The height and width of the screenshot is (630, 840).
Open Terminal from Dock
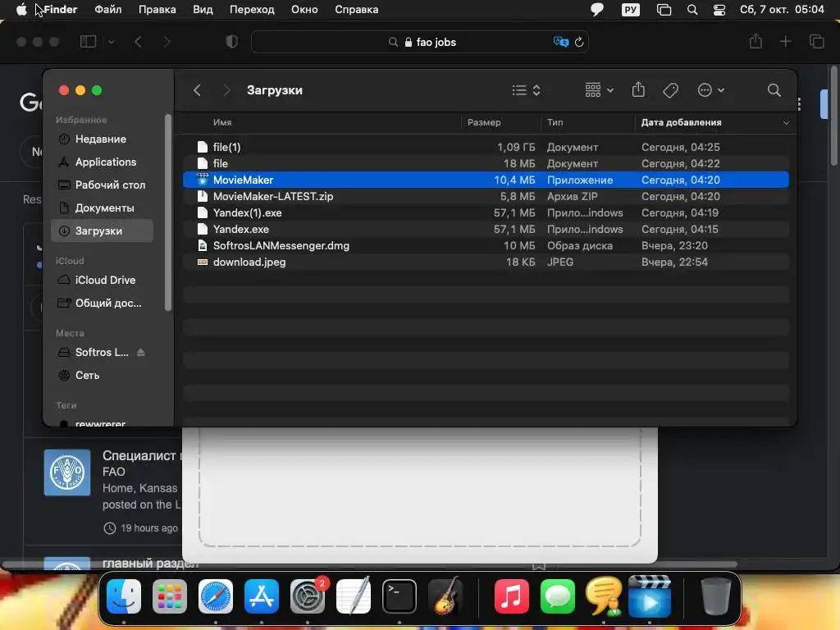tap(399, 596)
